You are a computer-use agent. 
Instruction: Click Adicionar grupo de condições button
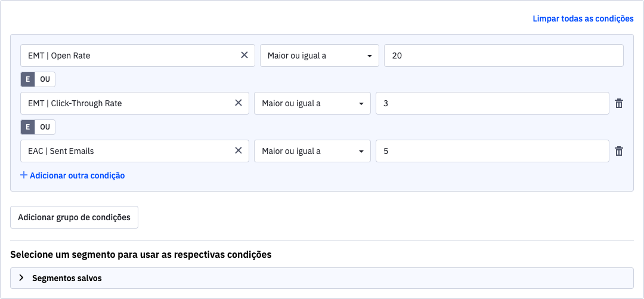(75, 217)
